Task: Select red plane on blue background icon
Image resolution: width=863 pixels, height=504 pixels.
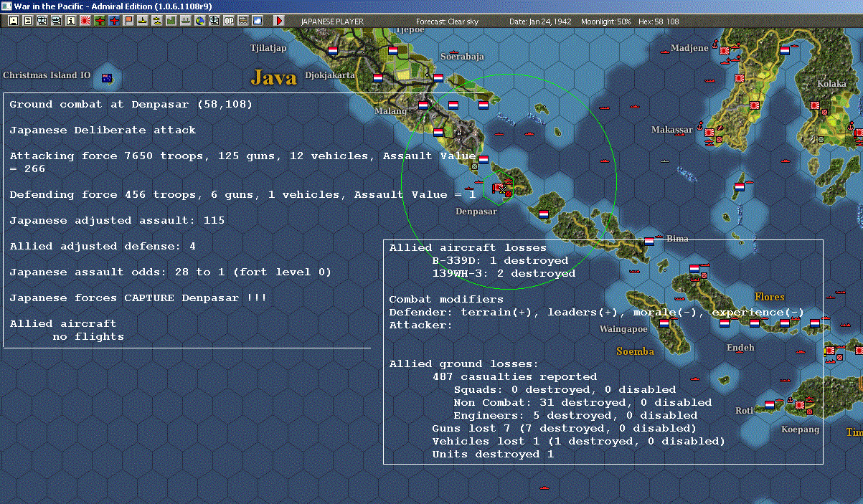Action: [x=115, y=21]
